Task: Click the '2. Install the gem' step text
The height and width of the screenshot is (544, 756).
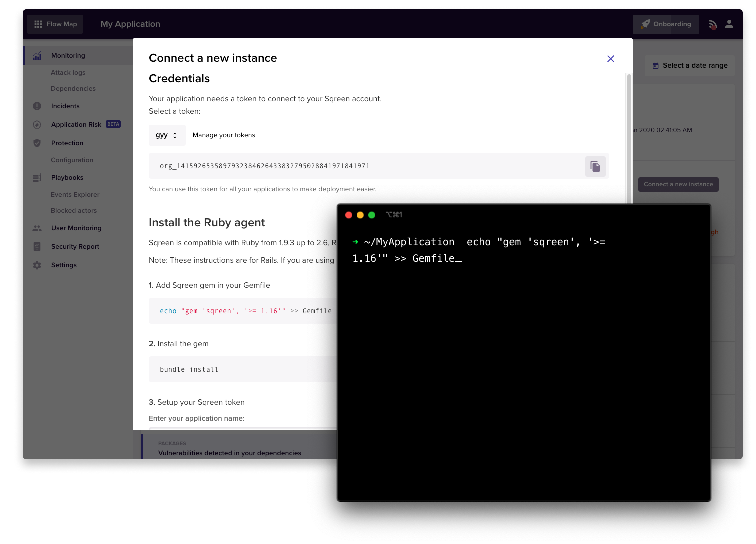Action: point(179,344)
